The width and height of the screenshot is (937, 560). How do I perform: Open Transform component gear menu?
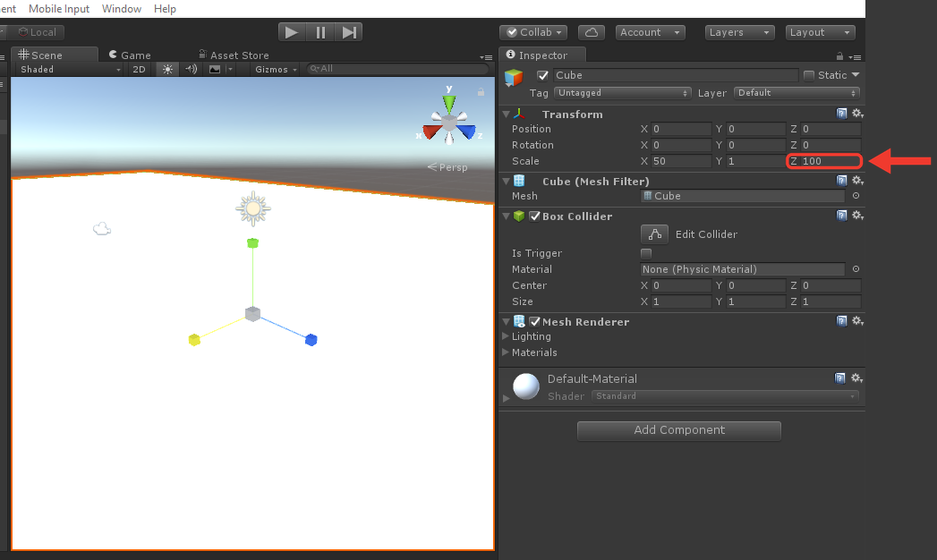pyautogui.click(x=857, y=114)
